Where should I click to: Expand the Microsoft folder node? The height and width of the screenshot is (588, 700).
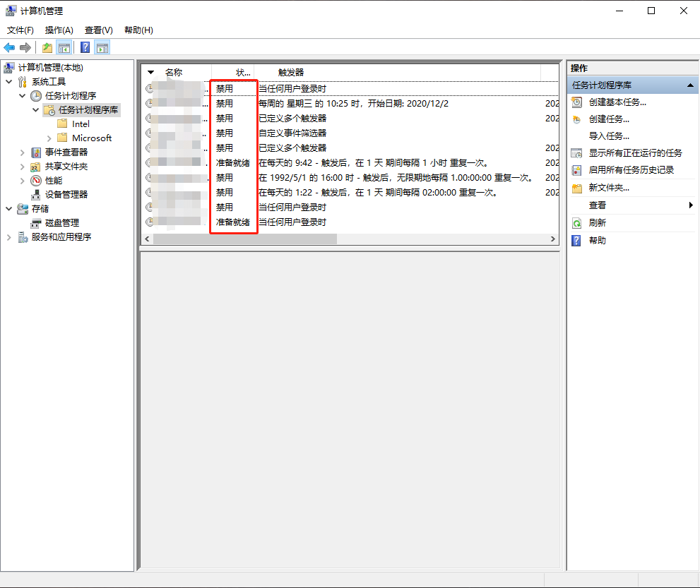point(49,138)
